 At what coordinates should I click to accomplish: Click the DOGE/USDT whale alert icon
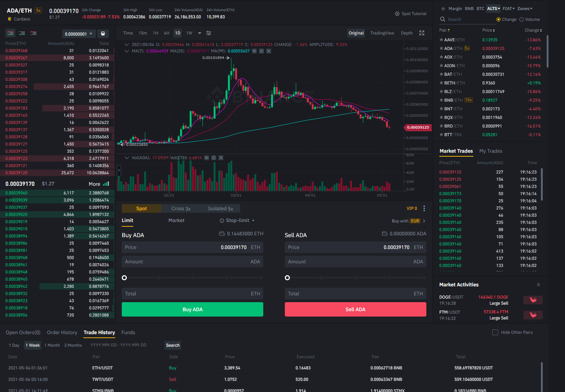click(533, 300)
